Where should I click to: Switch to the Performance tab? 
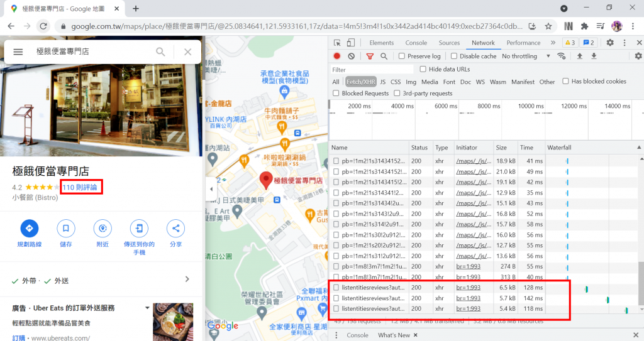(x=523, y=43)
